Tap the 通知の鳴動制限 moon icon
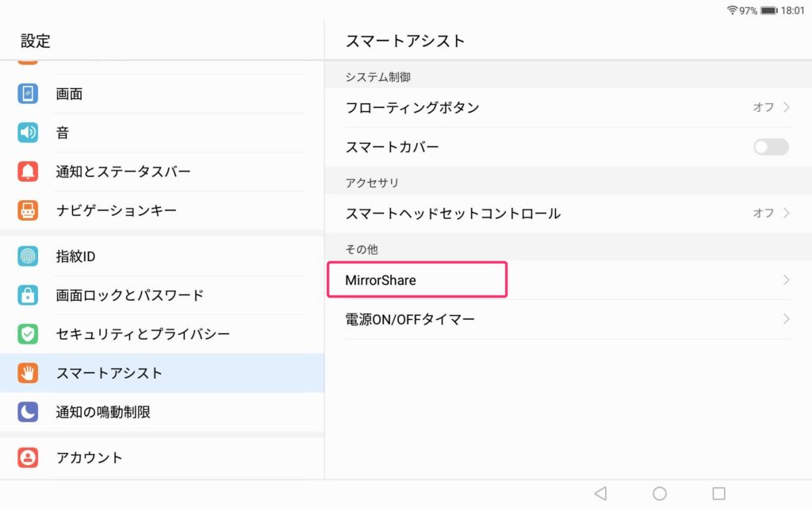The image size is (812, 508). click(28, 412)
